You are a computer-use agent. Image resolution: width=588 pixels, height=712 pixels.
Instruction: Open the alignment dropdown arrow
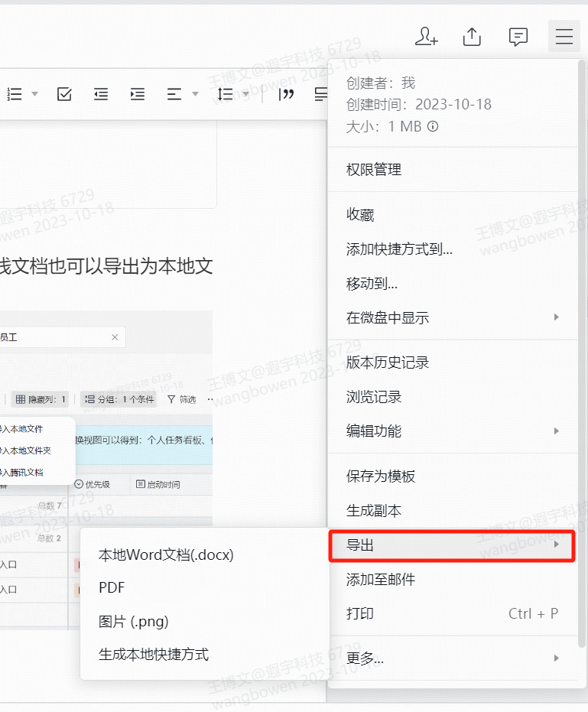(x=195, y=94)
